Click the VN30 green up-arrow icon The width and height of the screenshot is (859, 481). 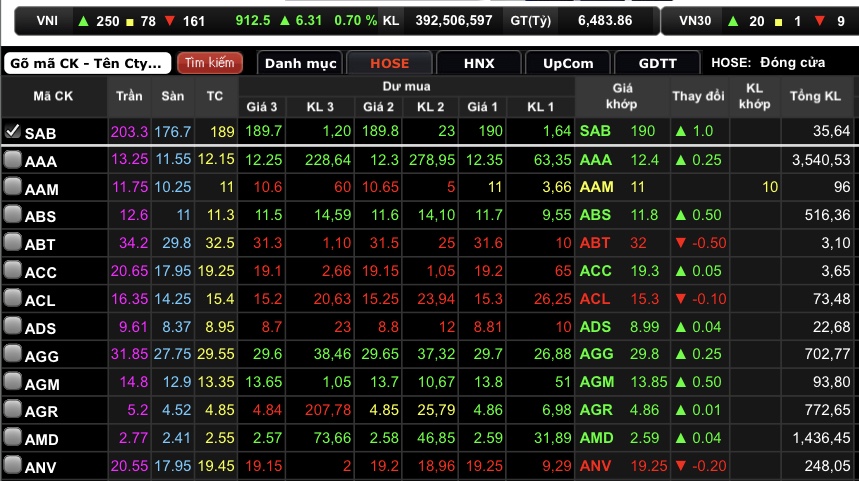tap(732, 21)
